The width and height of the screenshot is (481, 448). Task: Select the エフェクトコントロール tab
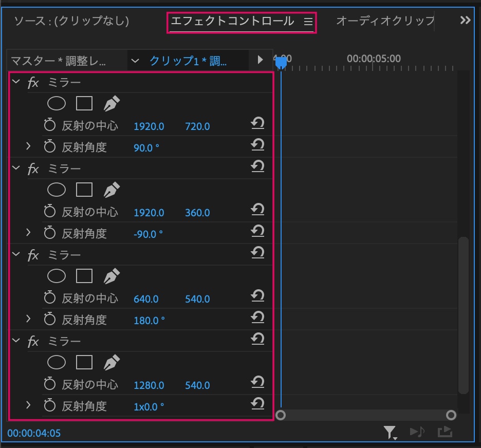[232, 21]
